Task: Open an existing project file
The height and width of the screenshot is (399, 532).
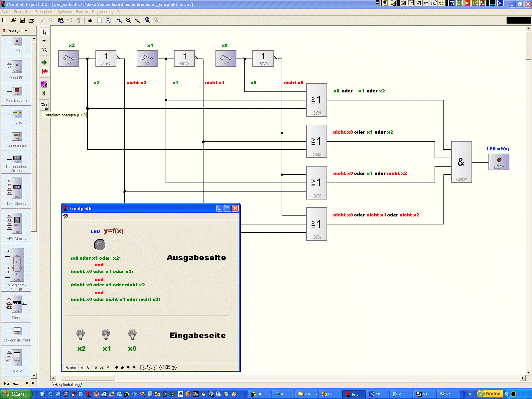Action: coord(13,20)
